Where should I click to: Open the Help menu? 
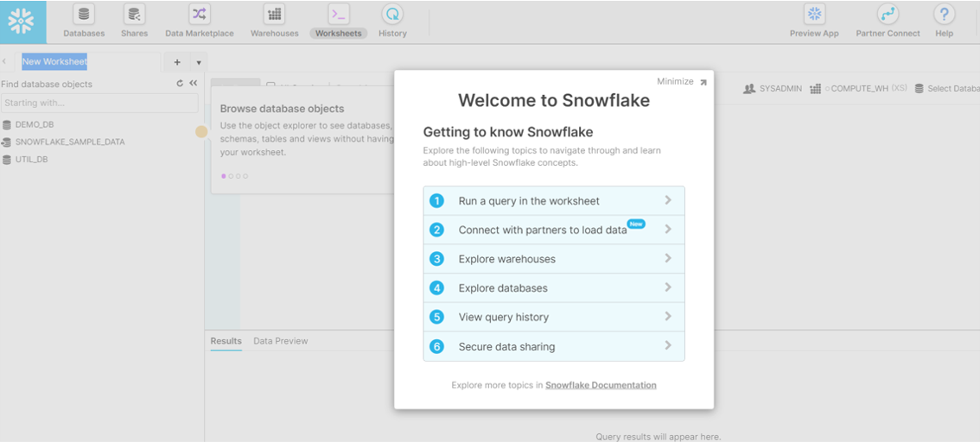tap(944, 22)
